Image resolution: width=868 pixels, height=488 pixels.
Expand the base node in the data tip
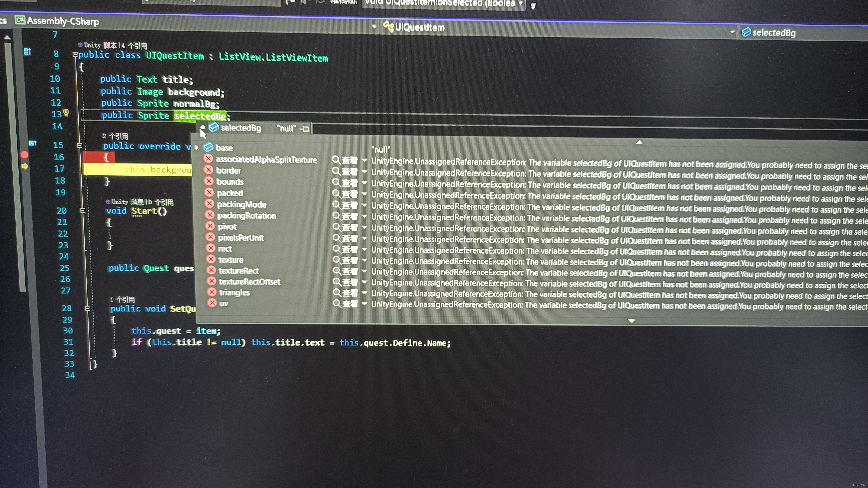click(x=197, y=148)
